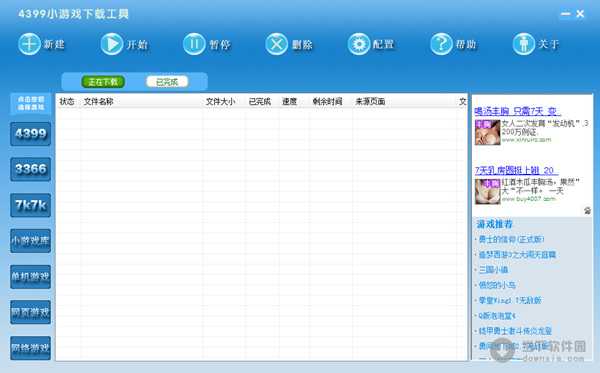Image resolution: width=600 pixels, height=373 pixels.
Task: Open the 小游戏库 sidebar button
Action: [x=31, y=241]
